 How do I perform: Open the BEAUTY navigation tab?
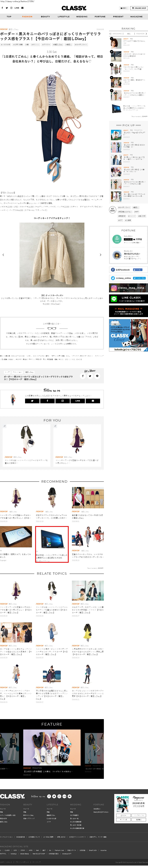[46, 16]
